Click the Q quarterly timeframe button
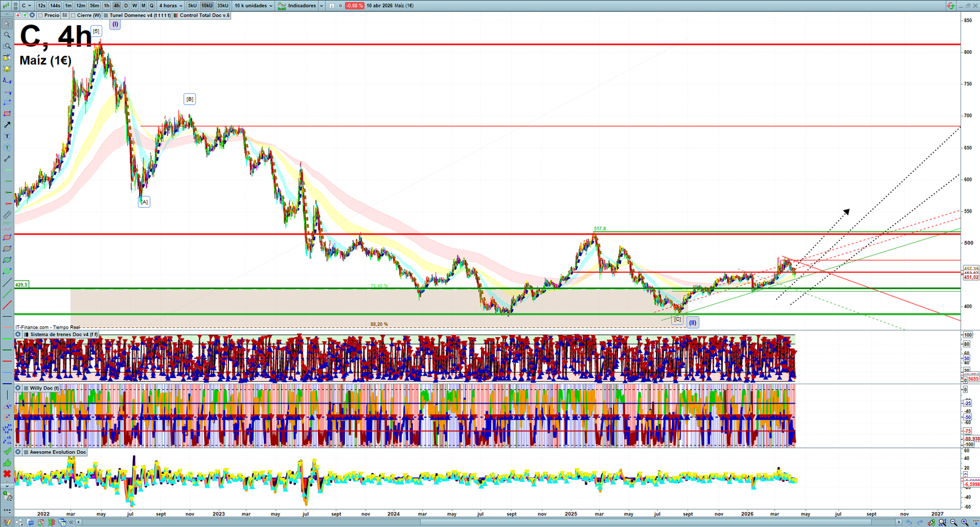Image resolution: width=980 pixels, height=527 pixels. [x=152, y=6]
